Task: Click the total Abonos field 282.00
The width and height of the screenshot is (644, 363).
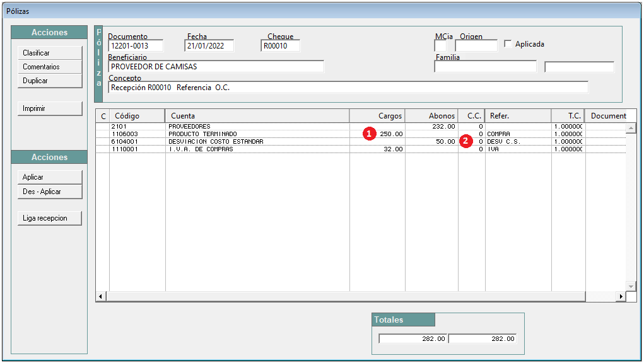Action: point(482,339)
